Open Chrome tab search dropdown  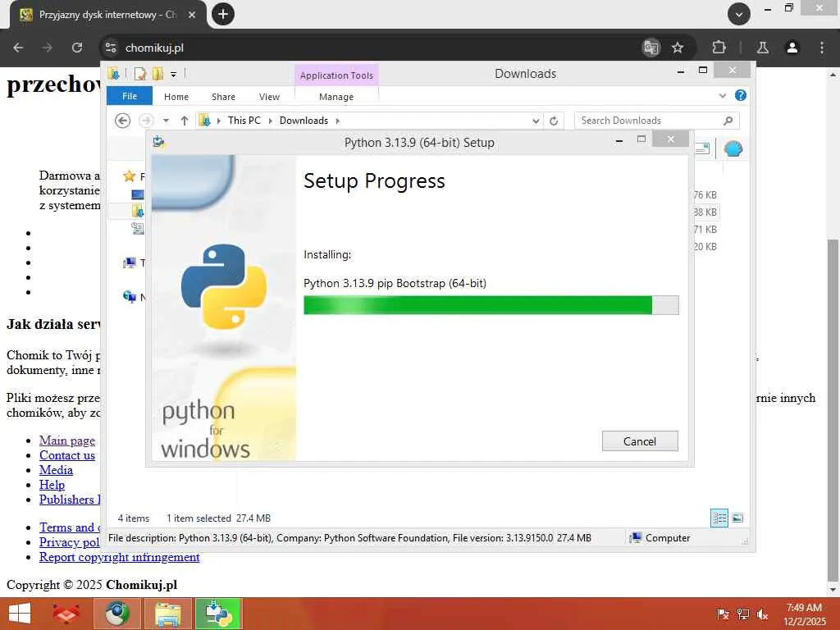point(739,14)
